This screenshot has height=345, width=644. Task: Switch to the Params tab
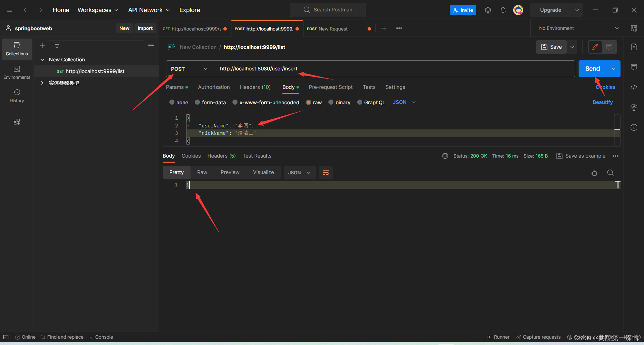177,87
